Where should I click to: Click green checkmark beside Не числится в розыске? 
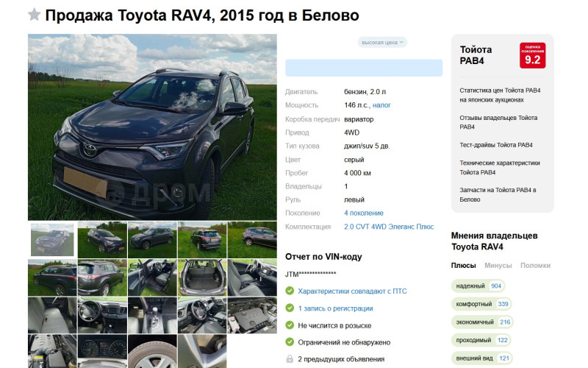click(290, 325)
